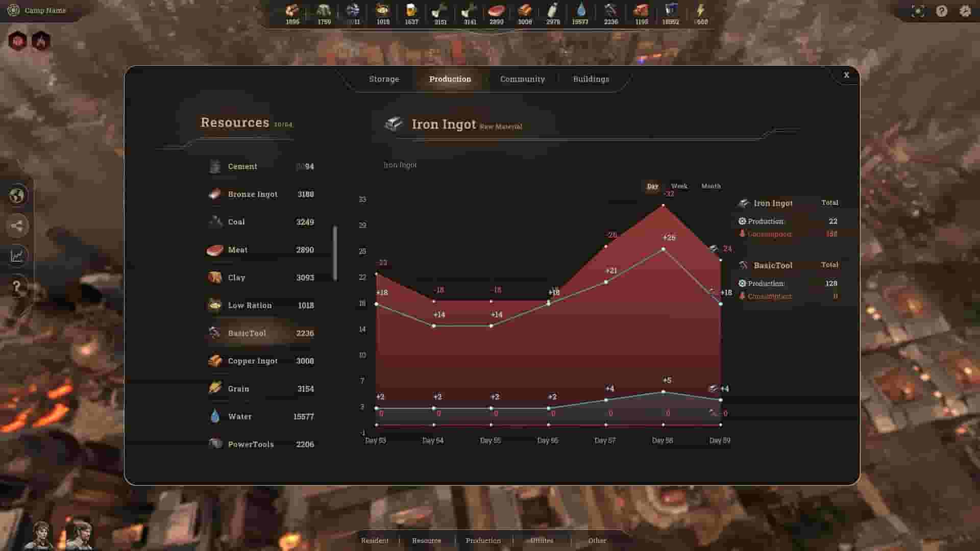Click the Resident option at the bottom
This screenshot has height=551, width=980.
[375, 540]
